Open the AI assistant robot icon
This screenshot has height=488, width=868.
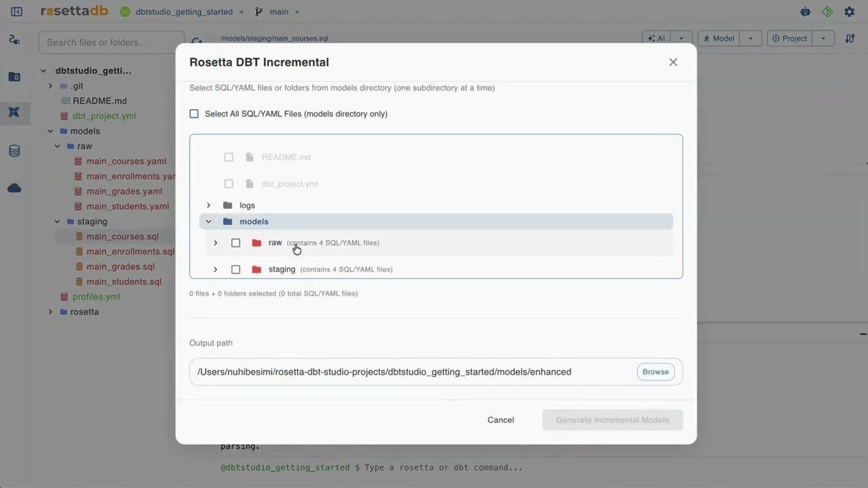(804, 12)
